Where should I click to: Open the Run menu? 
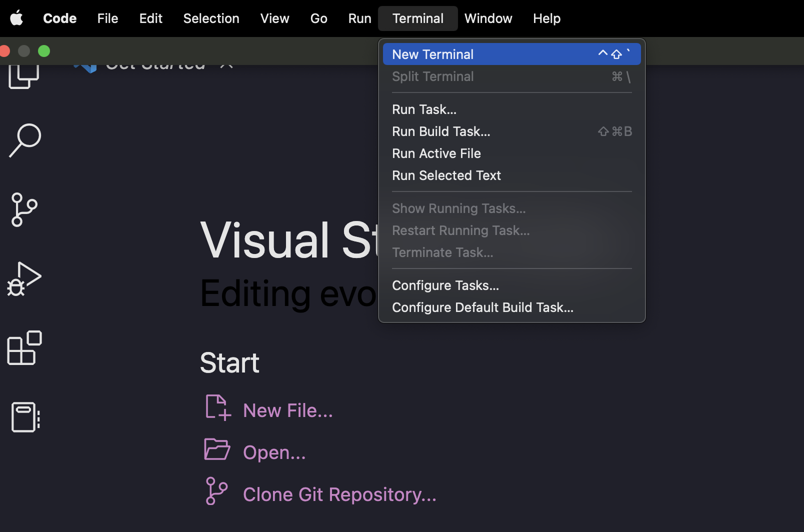(359, 18)
